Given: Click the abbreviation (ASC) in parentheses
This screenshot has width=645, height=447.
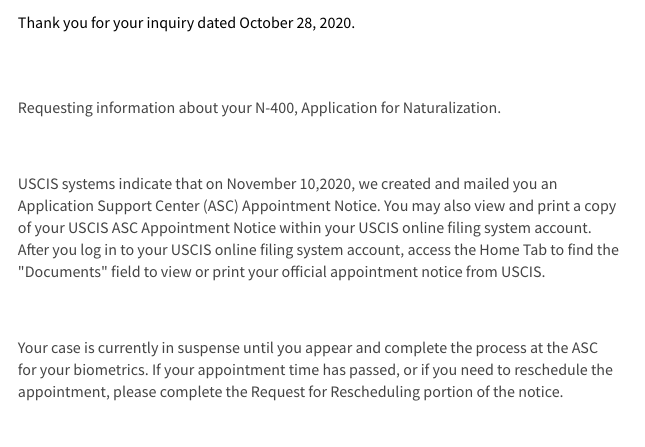Looking at the screenshot, I should 220,206.
